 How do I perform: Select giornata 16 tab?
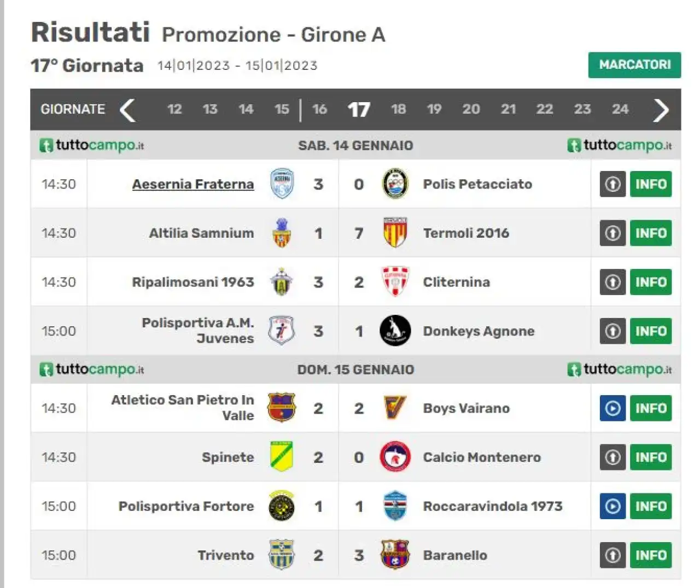(x=319, y=109)
